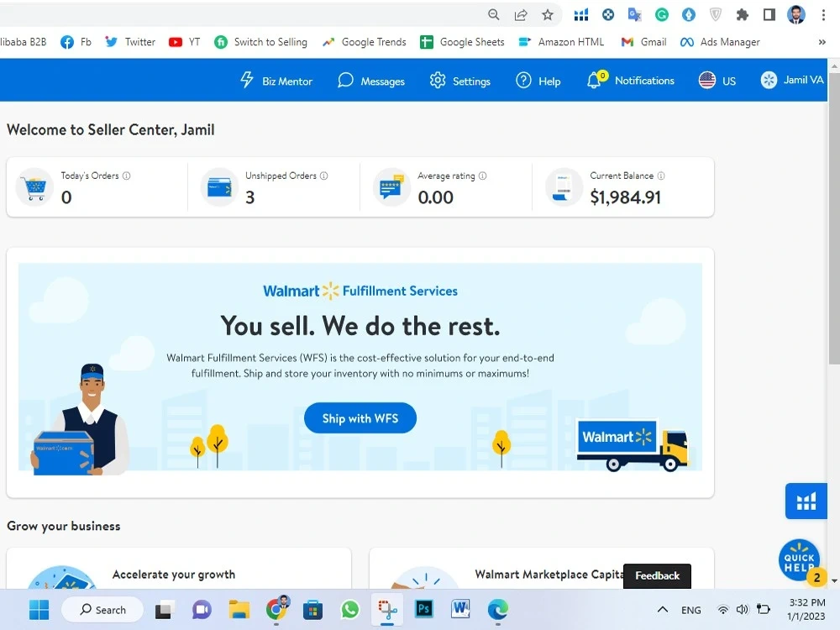Open the Fb bookmark
Screen dimensions: 840x630
pos(76,42)
